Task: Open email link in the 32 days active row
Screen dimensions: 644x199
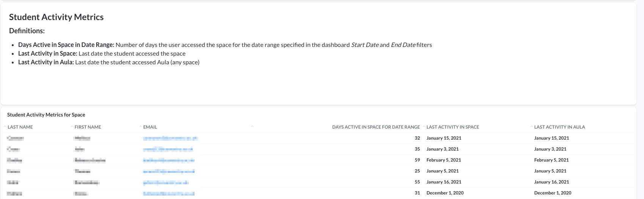Action: click(170, 138)
